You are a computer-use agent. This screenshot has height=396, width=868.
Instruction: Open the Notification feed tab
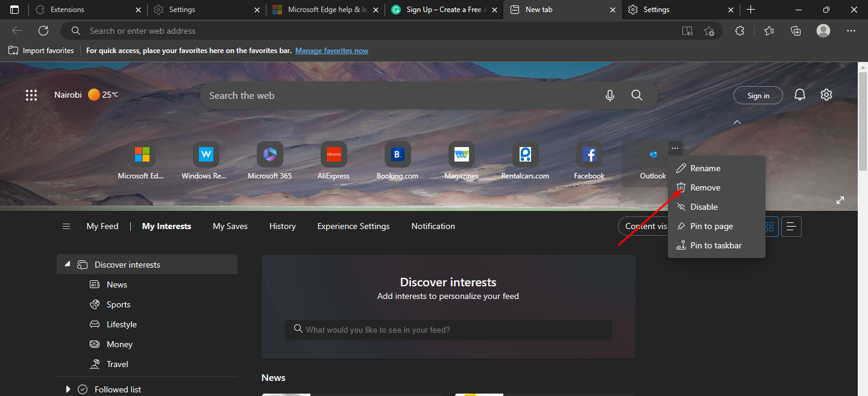tap(433, 226)
